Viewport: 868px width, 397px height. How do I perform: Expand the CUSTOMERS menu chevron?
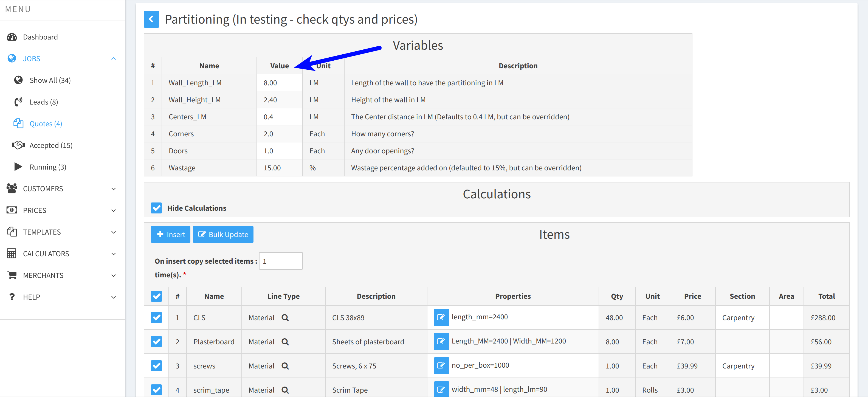(114, 189)
